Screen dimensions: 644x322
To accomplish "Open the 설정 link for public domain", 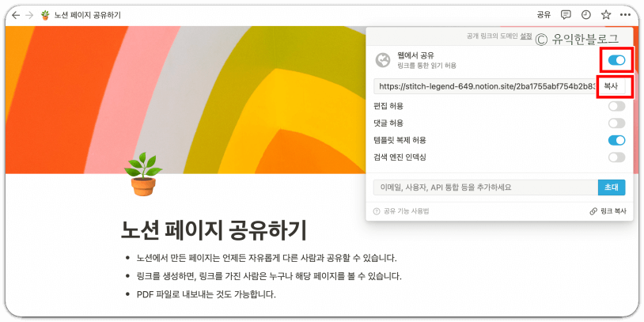I will 525,36.
